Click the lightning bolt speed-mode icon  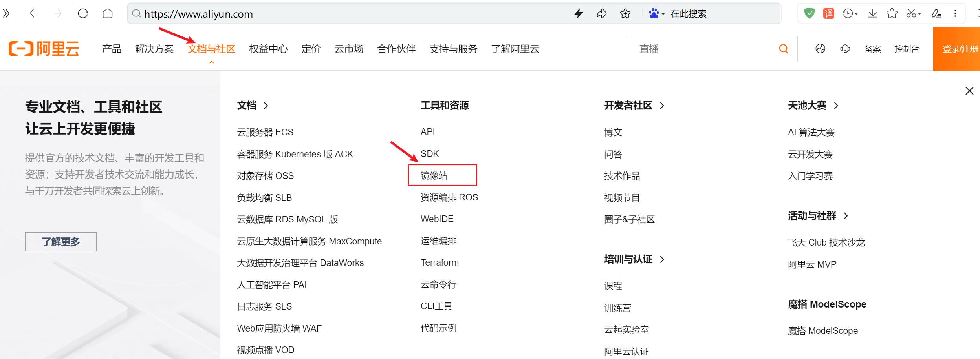pyautogui.click(x=579, y=14)
